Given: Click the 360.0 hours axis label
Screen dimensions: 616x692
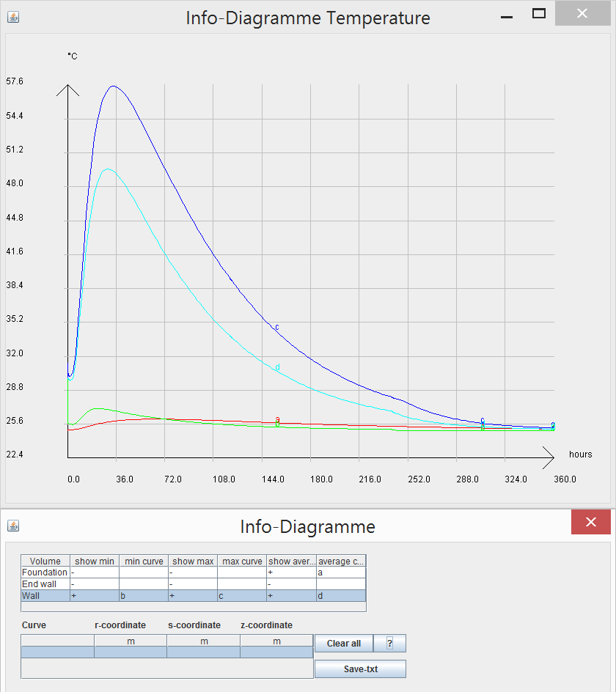Looking at the screenshot, I should 565,479.
